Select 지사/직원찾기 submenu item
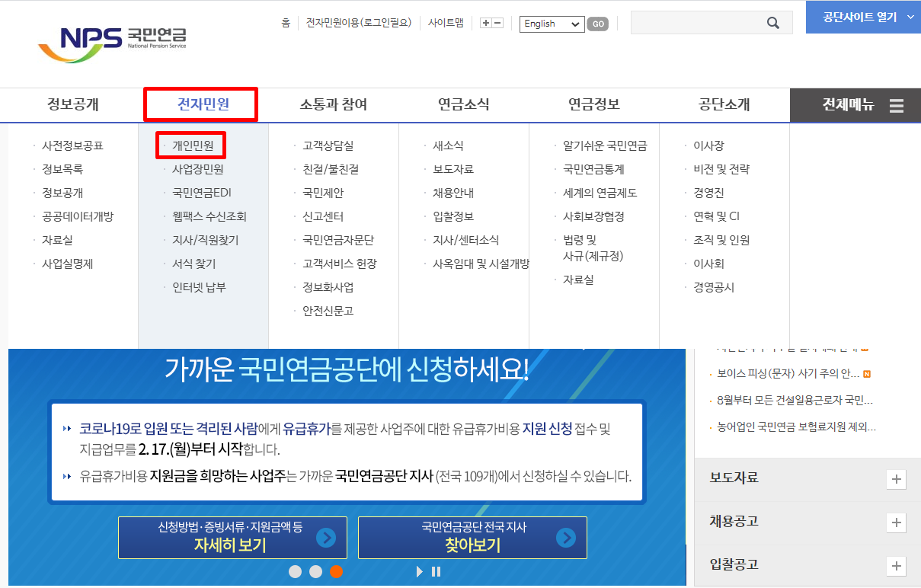 206,240
